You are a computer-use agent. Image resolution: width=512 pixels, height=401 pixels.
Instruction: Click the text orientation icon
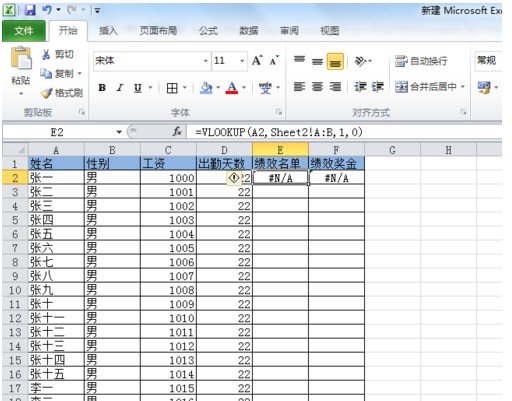(x=360, y=61)
